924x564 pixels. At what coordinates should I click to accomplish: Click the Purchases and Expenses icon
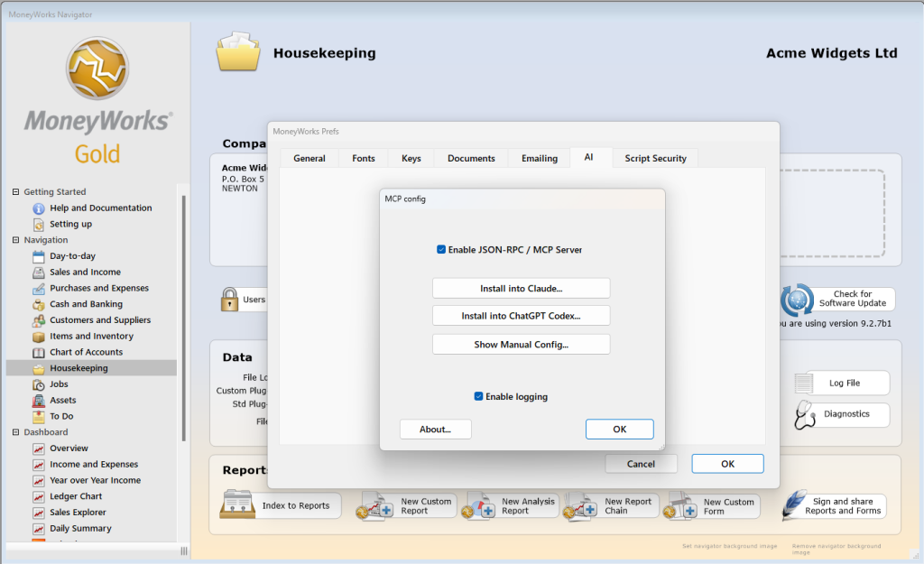[x=38, y=288]
